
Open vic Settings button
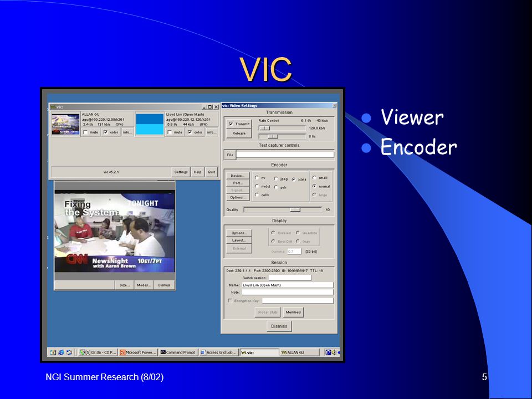181,172
